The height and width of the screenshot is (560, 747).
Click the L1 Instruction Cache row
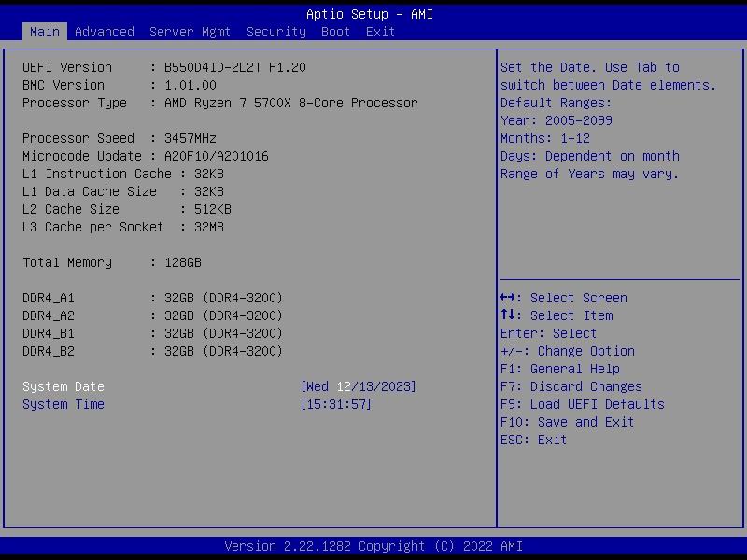(123, 174)
